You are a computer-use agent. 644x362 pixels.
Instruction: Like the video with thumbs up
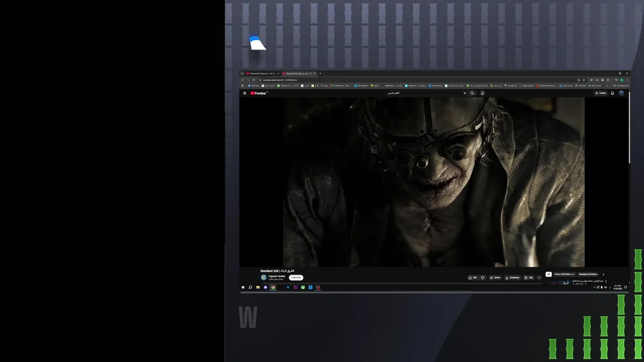coord(473,278)
